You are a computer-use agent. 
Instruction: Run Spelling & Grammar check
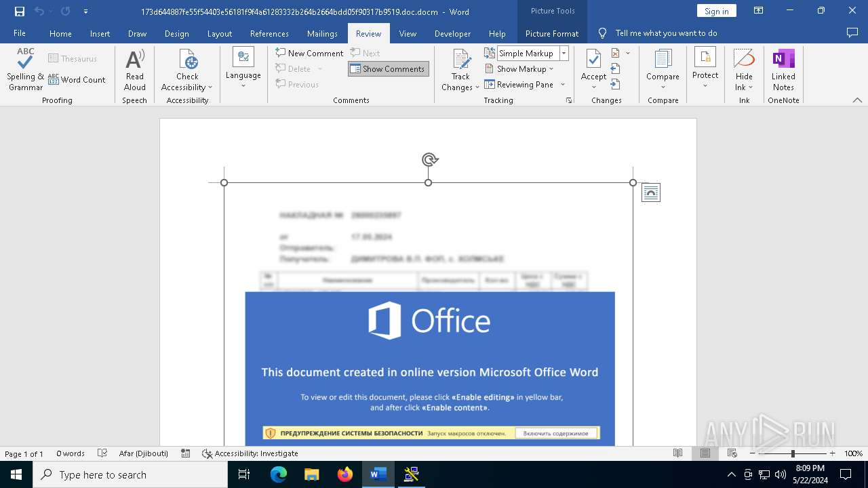tap(26, 70)
